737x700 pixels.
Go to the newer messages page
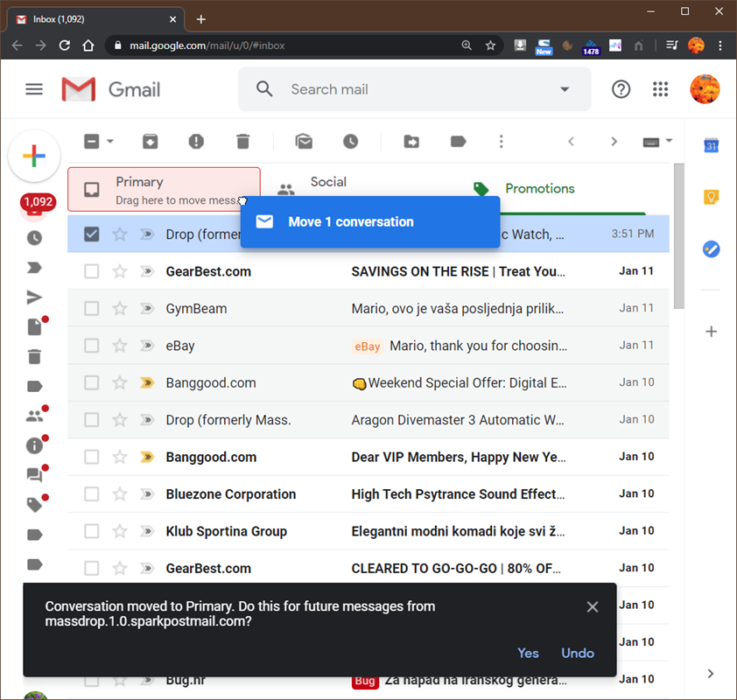coord(571,142)
